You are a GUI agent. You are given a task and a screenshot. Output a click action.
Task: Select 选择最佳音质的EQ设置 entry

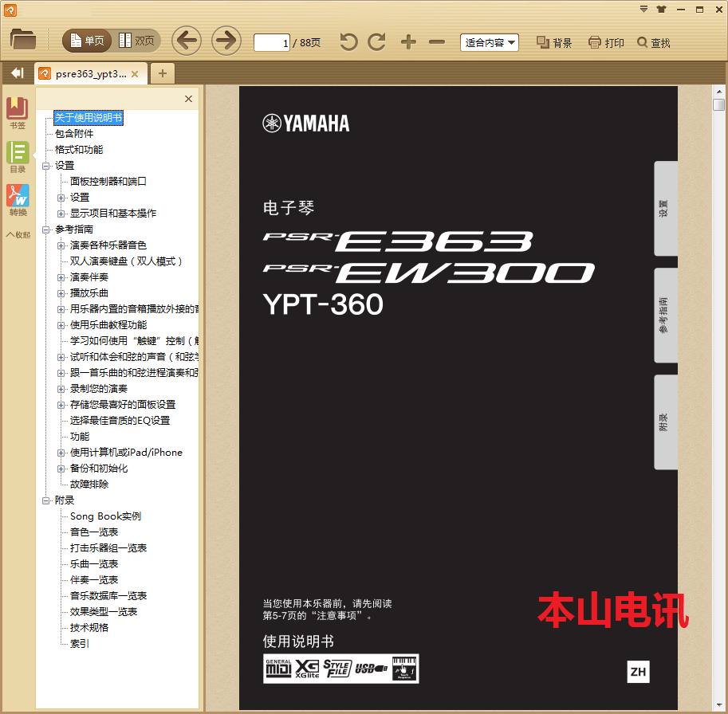[x=120, y=421]
